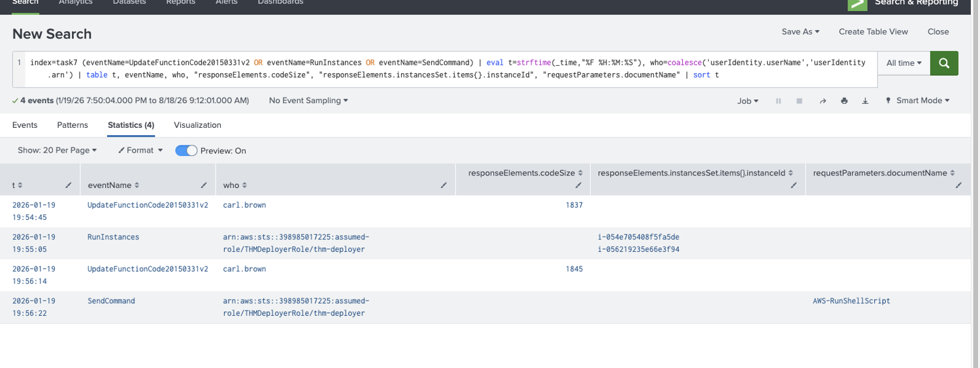
Task: Open Reports in the top navigation
Action: coord(180,3)
